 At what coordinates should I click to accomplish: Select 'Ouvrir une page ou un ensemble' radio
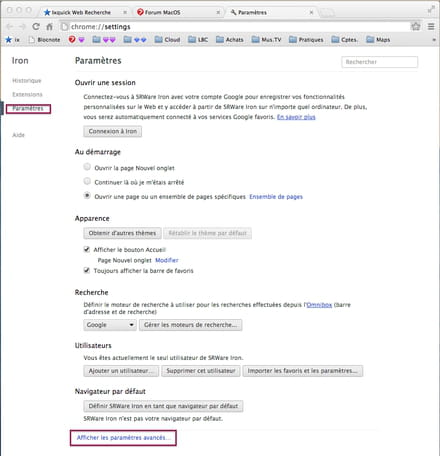(x=87, y=195)
